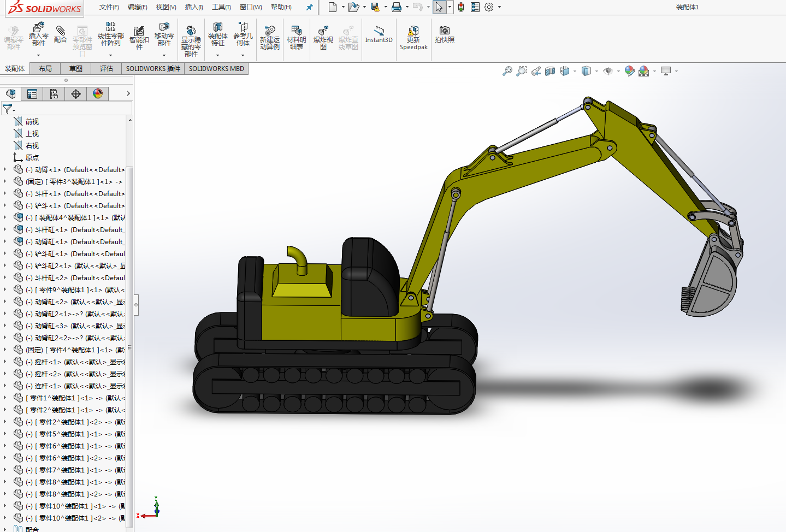Switch to the 评估 (Evaluate) tab

[x=107, y=69]
